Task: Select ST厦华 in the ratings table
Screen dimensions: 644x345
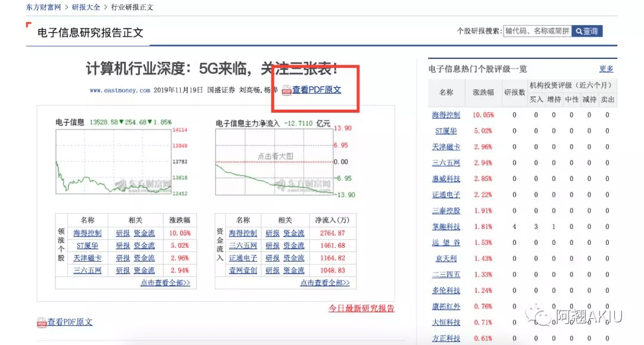Action: 445,130
